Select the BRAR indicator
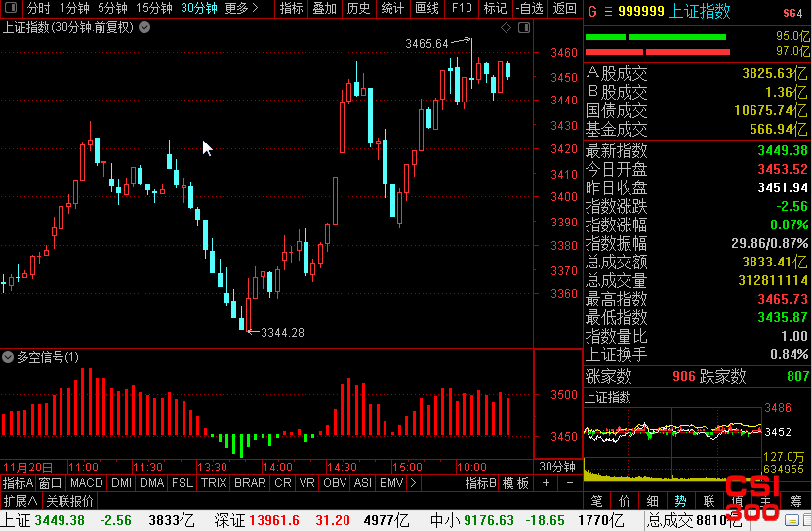812x531 pixels. 250,483
